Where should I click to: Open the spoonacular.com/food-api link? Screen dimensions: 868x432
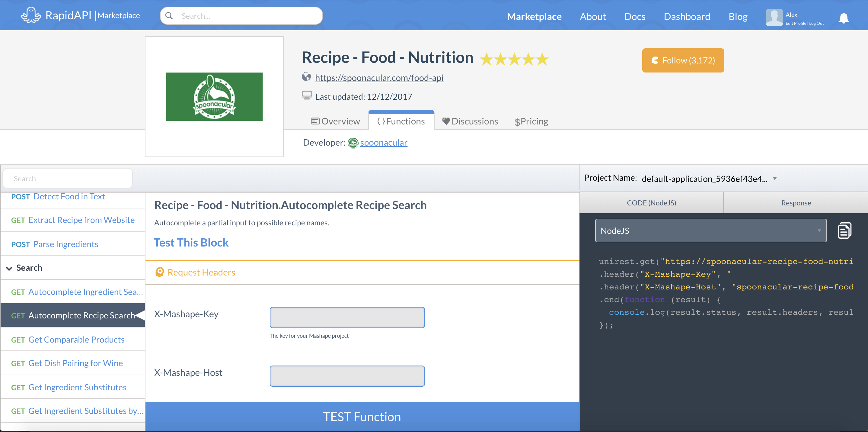[379, 78]
